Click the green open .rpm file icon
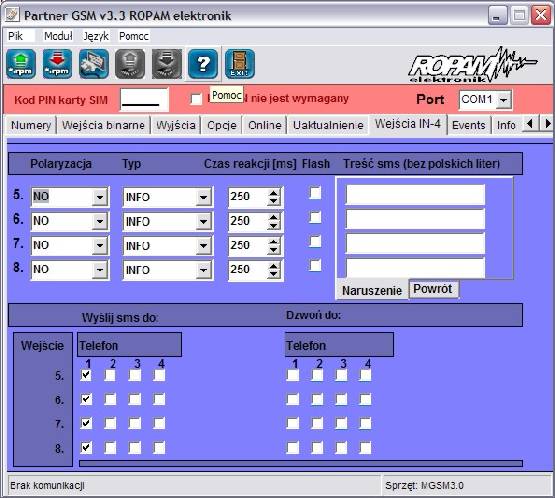This screenshot has height=498, width=555. pos(21,64)
